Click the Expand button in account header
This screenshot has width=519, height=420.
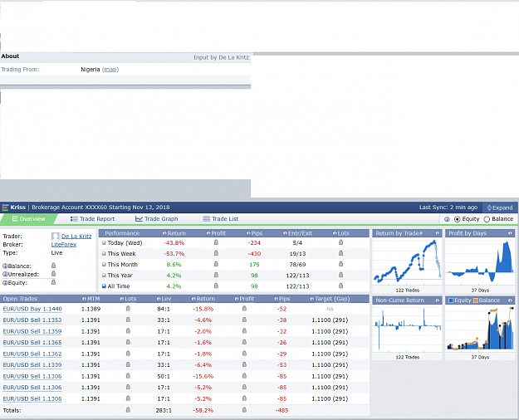point(499,208)
